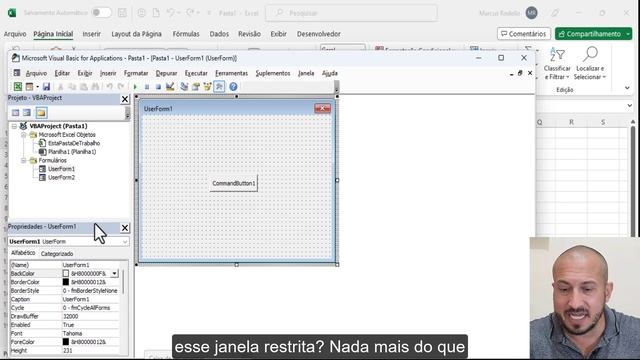This screenshot has width=640, height=360.
Task: Click the Redo arrow in VBA toolbar
Action: coord(121,87)
